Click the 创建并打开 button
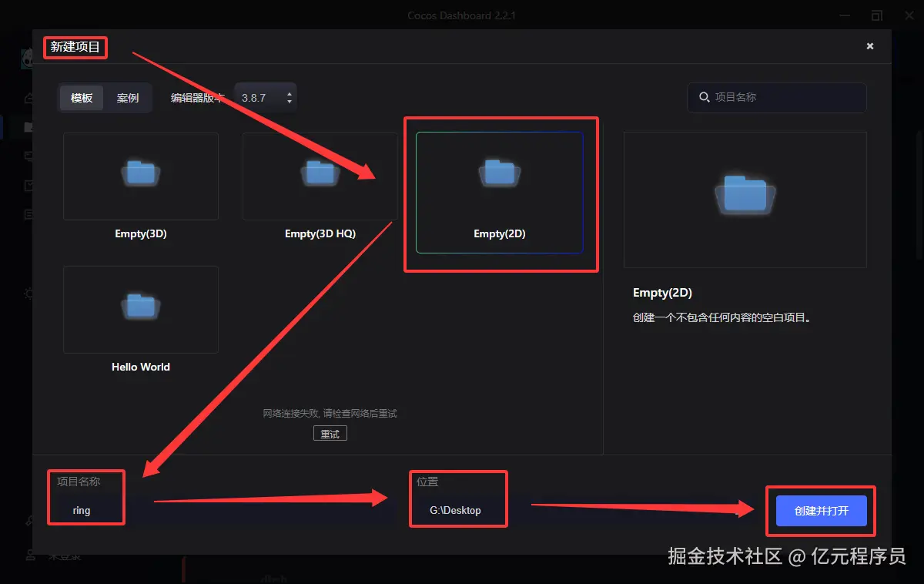Viewport: 924px width, 584px height. tap(822, 511)
